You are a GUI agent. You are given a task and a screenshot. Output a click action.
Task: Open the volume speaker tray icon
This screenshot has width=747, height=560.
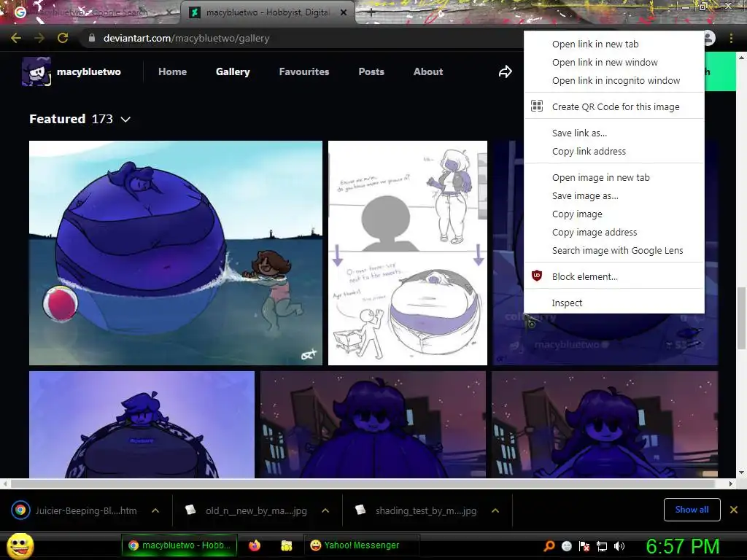(x=619, y=546)
